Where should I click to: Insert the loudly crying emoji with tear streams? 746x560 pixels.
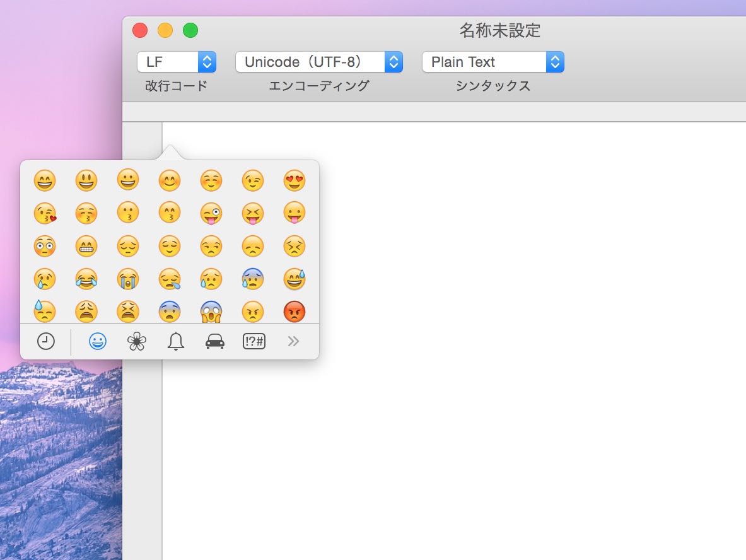(x=128, y=279)
